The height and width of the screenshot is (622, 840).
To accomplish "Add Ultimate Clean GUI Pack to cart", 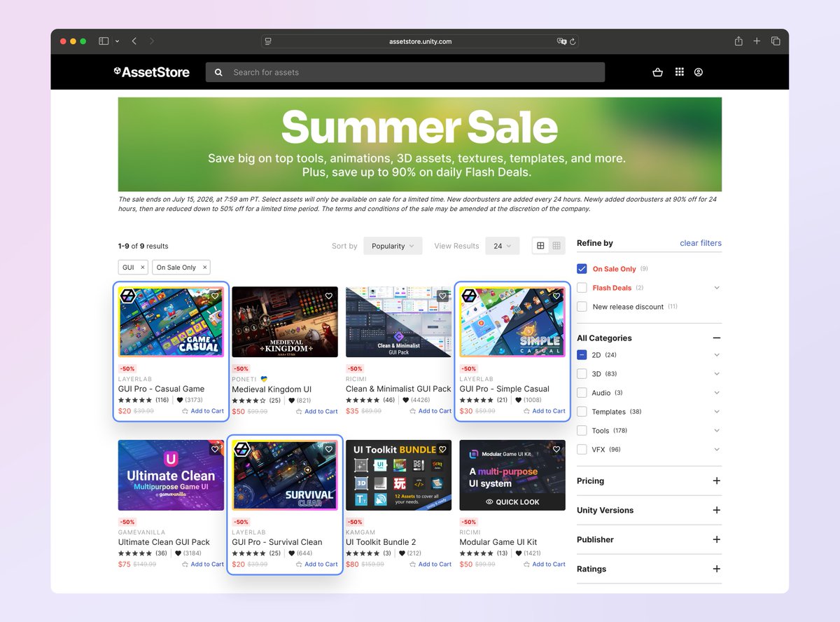I will click(x=203, y=564).
